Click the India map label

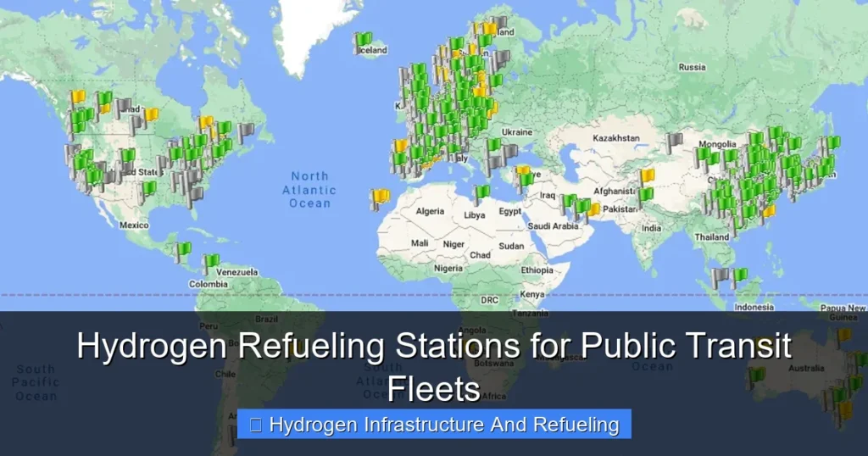651,228
